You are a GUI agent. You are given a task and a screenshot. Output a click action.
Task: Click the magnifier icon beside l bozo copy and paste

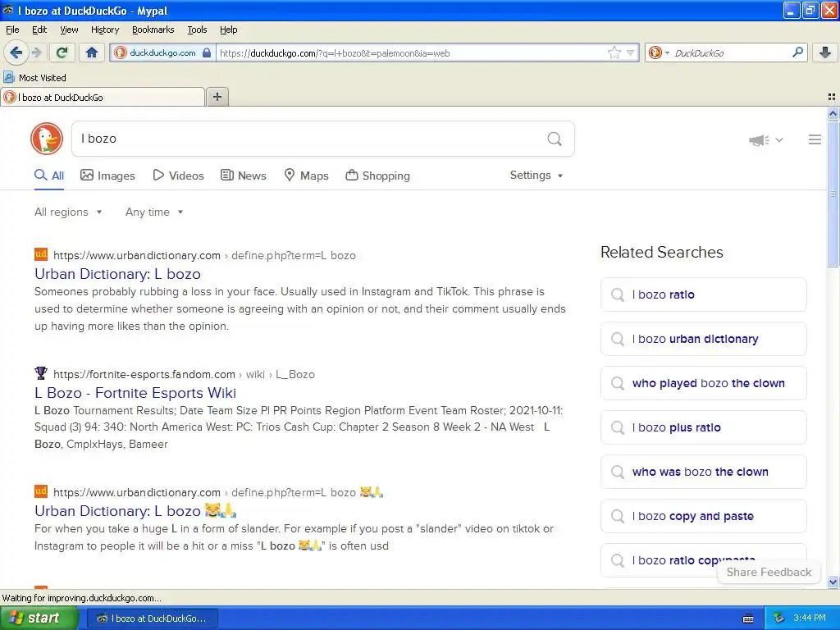617,517
